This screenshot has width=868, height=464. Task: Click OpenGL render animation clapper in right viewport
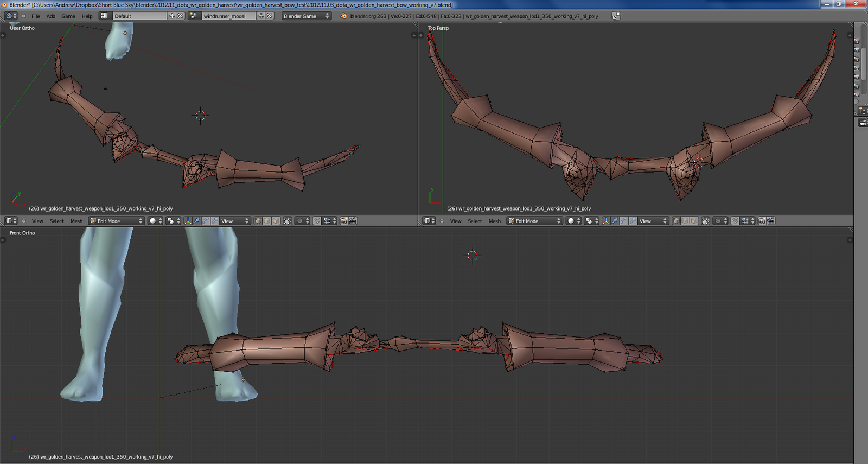point(771,221)
